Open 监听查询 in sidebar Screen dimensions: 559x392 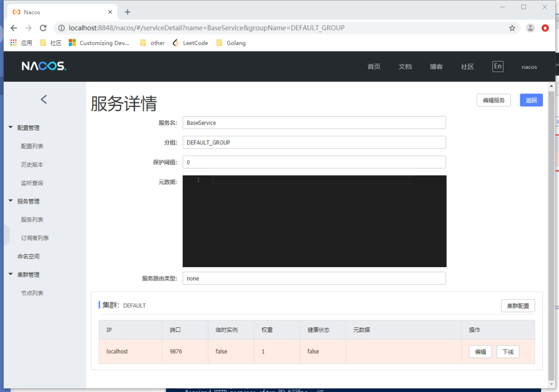pos(32,183)
